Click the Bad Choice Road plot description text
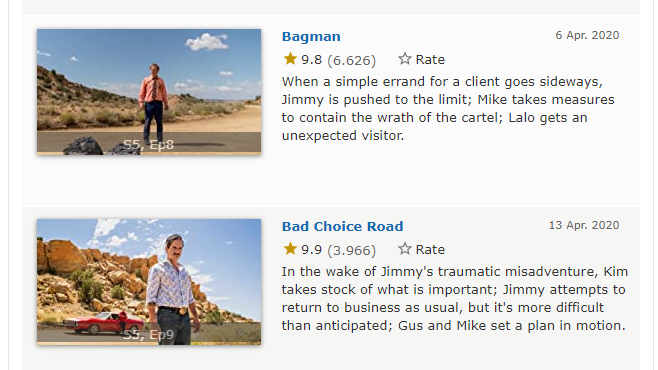This screenshot has height=370, width=658. click(x=455, y=299)
